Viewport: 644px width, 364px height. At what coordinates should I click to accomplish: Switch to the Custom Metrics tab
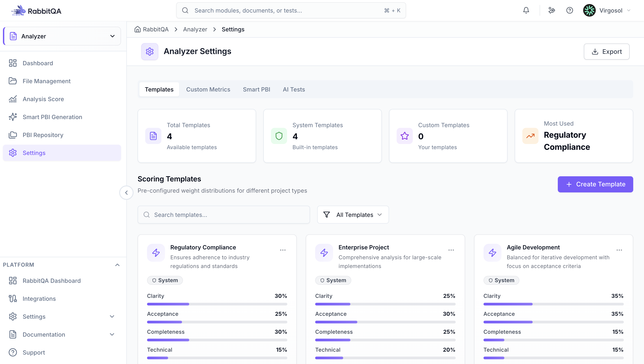point(208,89)
